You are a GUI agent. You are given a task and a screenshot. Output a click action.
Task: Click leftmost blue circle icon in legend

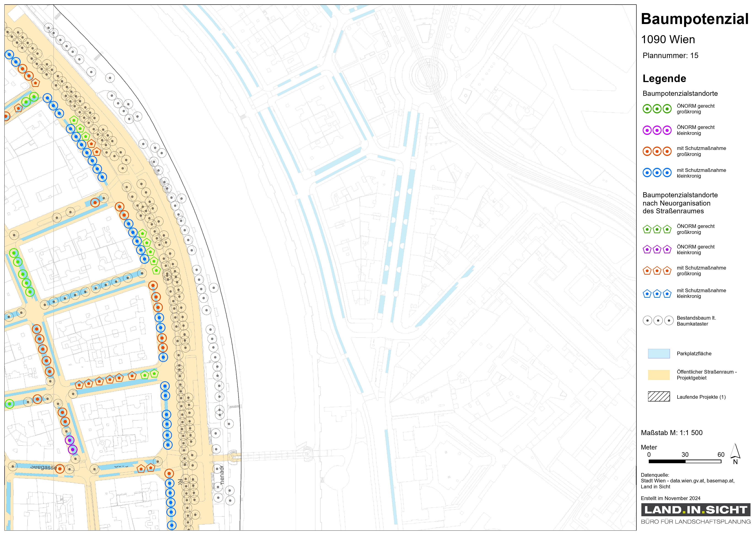coord(647,173)
